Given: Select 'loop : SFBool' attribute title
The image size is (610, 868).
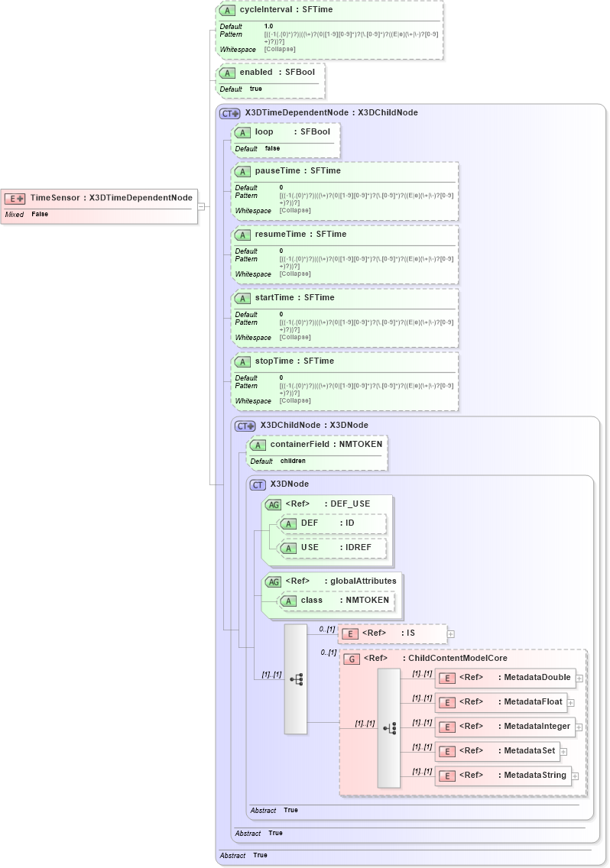Looking at the screenshot, I should pyautogui.click(x=293, y=131).
